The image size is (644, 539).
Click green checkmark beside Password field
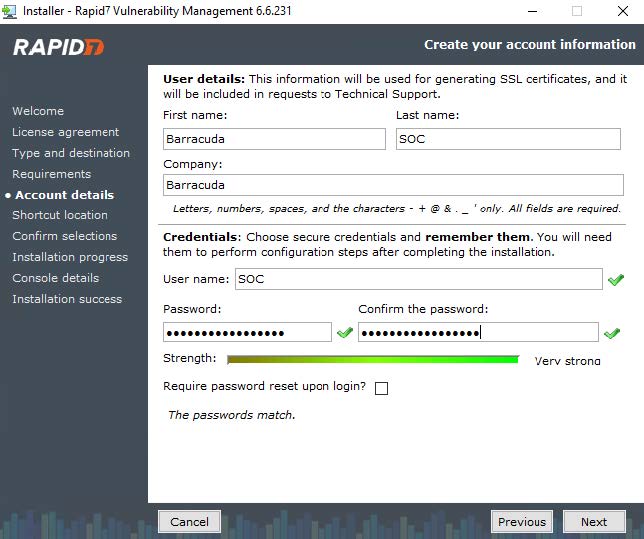click(x=345, y=332)
